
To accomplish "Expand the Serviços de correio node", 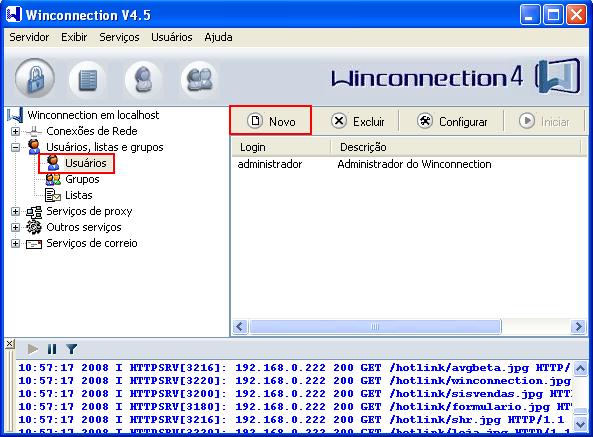I will pos(15,243).
